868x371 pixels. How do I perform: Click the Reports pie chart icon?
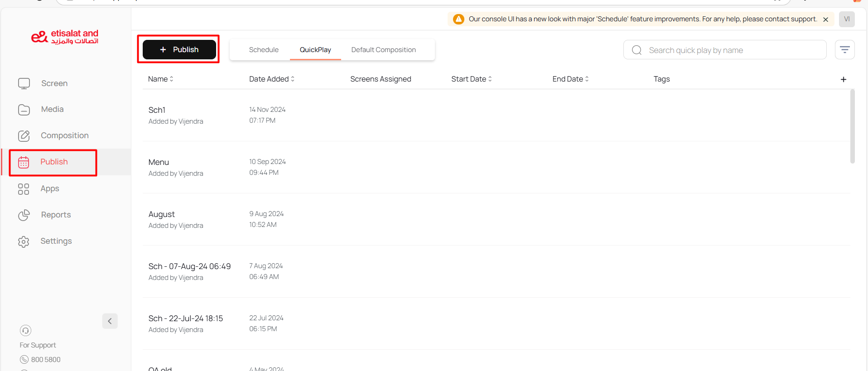tap(24, 215)
